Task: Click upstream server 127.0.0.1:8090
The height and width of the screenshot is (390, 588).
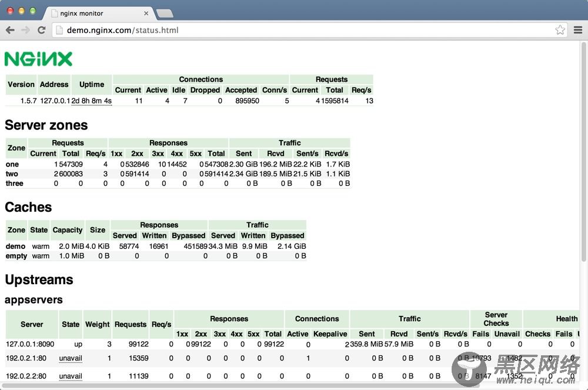Action: tap(30, 344)
